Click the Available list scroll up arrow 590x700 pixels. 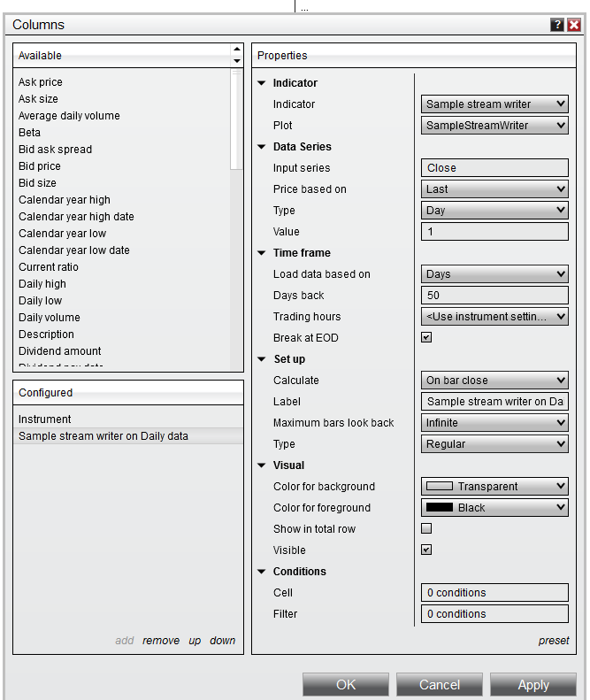point(237,49)
